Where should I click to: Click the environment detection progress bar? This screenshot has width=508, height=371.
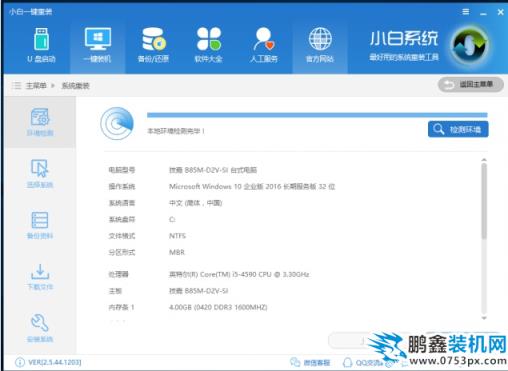[x=317, y=115]
